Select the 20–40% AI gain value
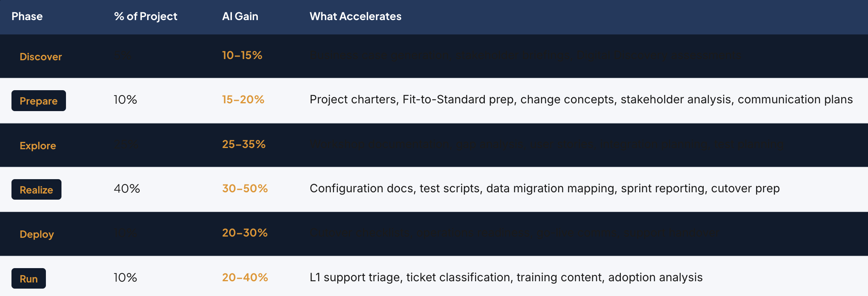The image size is (868, 296). [245, 278]
